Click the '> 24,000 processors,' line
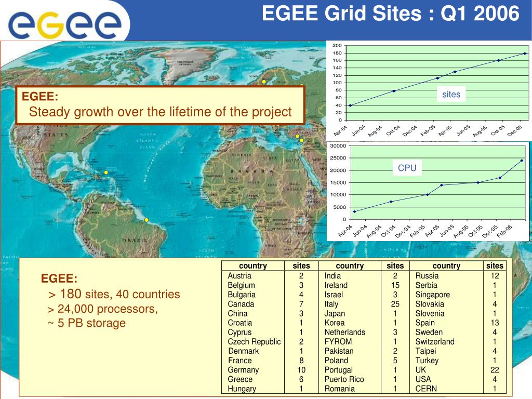The image size is (532, 399). [x=103, y=309]
